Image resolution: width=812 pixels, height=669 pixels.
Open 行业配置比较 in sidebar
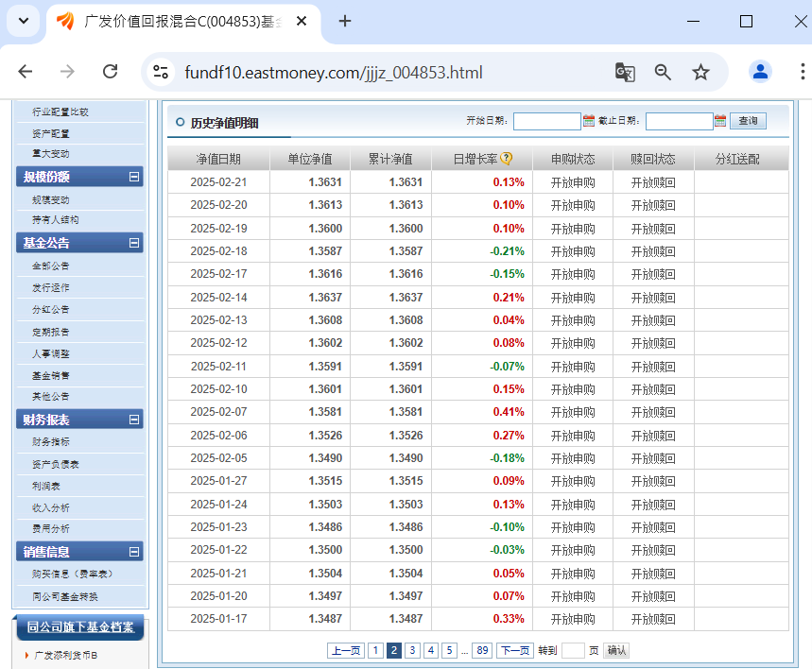60,111
